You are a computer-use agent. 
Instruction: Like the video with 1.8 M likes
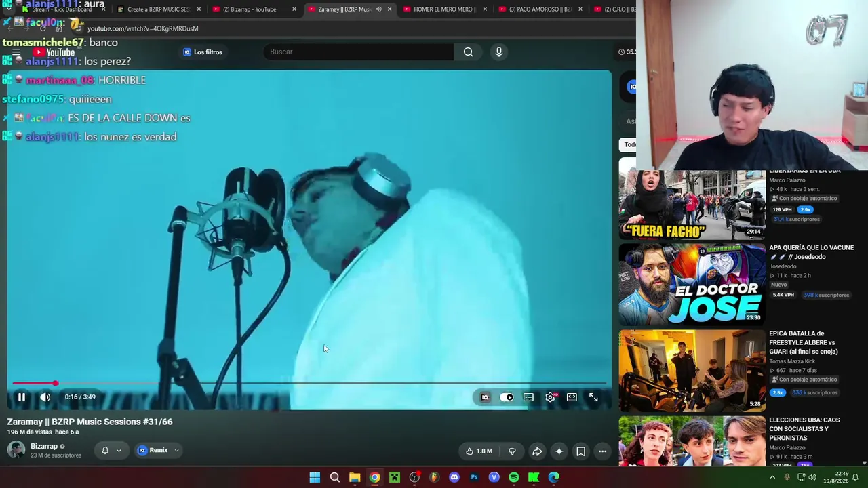coord(479,451)
